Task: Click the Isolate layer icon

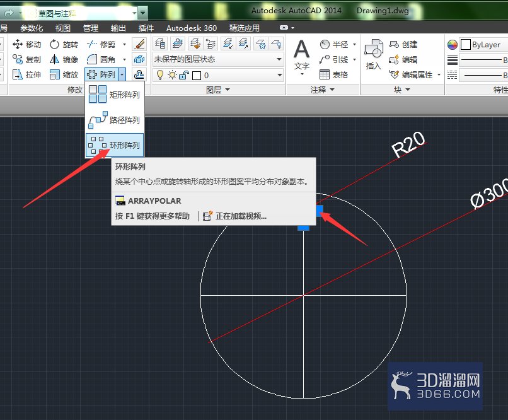Action: click(x=228, y=44)
